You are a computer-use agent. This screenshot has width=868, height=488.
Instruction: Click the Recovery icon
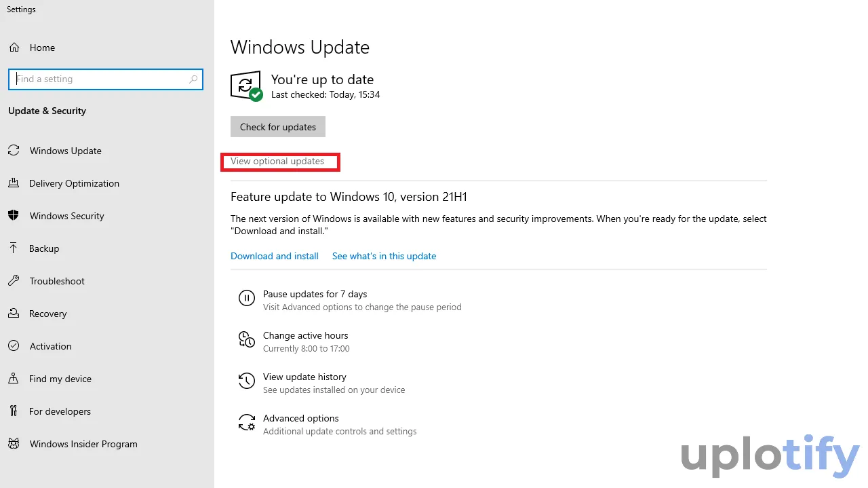pyautogui.click(x=14, y=314)
